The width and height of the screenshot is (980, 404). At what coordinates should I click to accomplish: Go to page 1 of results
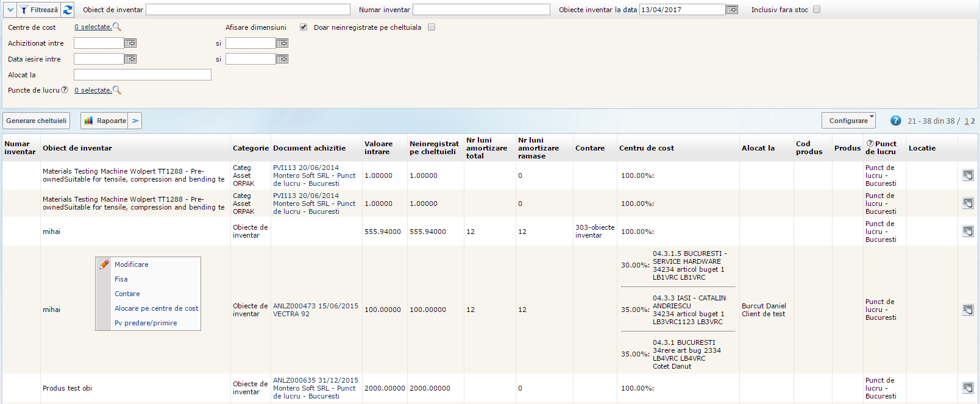[967, 121]
